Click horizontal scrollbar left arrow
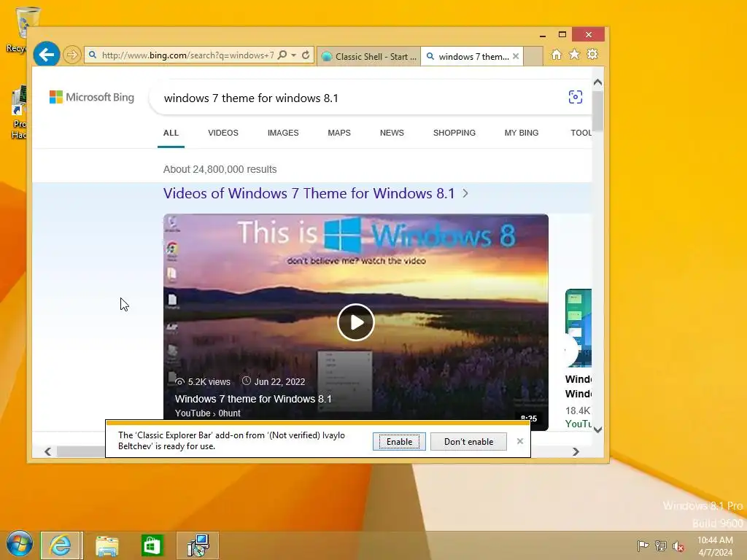This screenshot has height=560, width=747. [47, 451]
